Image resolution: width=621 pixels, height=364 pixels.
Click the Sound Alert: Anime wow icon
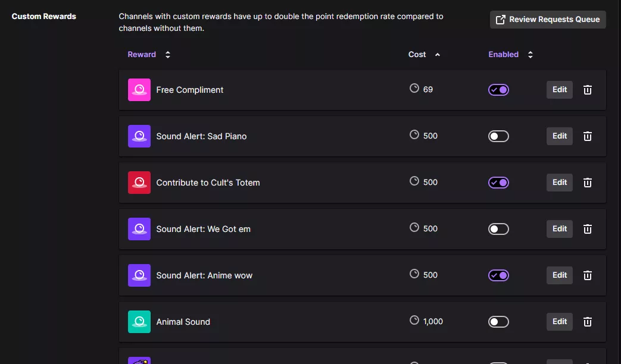[139, 275]
